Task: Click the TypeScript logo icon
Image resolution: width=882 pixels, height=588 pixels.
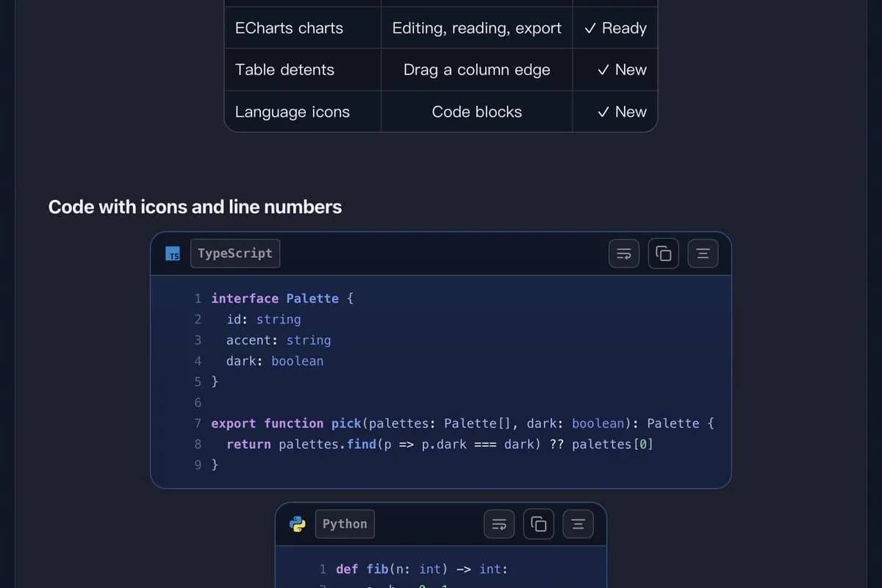Action: click(x=173, y=254)
